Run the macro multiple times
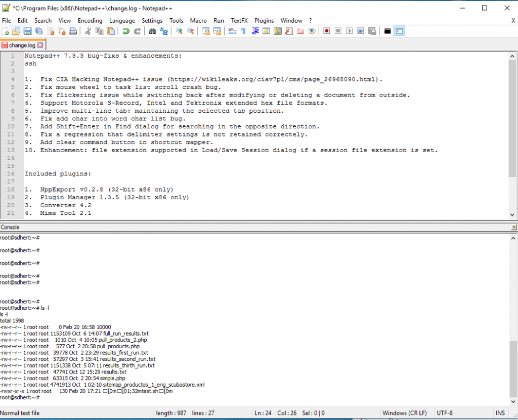This screenshot has width=518, height=420. pos(361,31)
